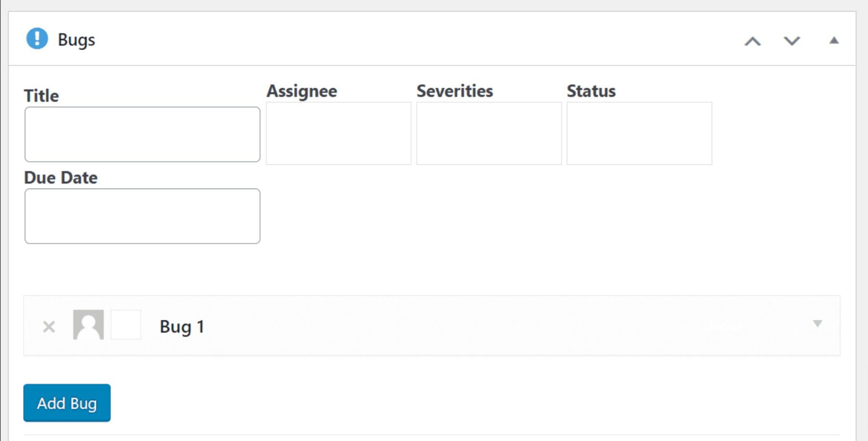Select the Bug 1 row label
Viewport: 868px width, 441px height.
pos(182,326)
